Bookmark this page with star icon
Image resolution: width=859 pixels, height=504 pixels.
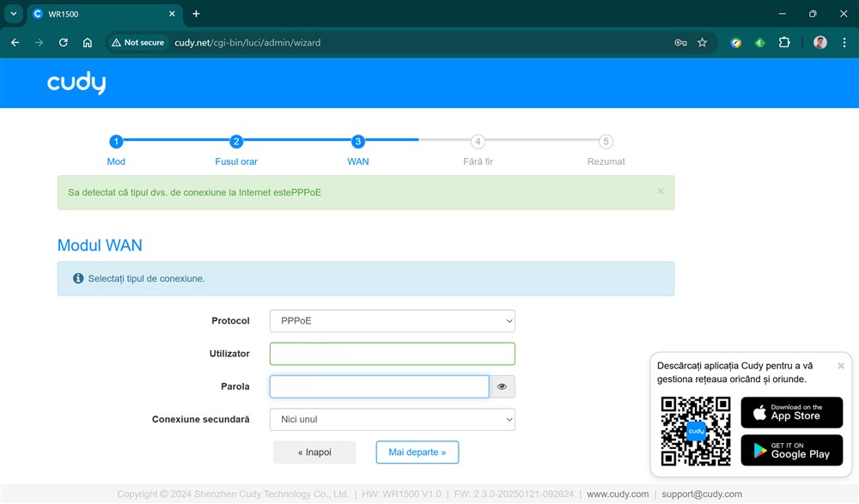[702, 42]
